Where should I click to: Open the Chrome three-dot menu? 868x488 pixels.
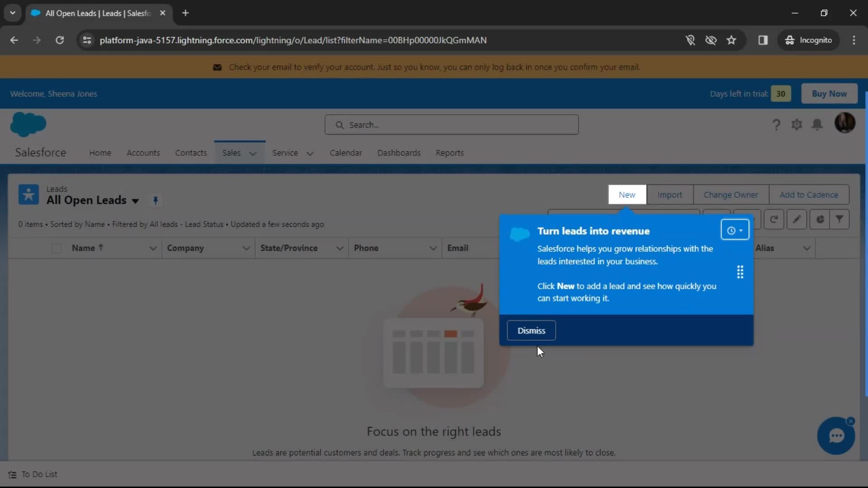click(854, 40)
